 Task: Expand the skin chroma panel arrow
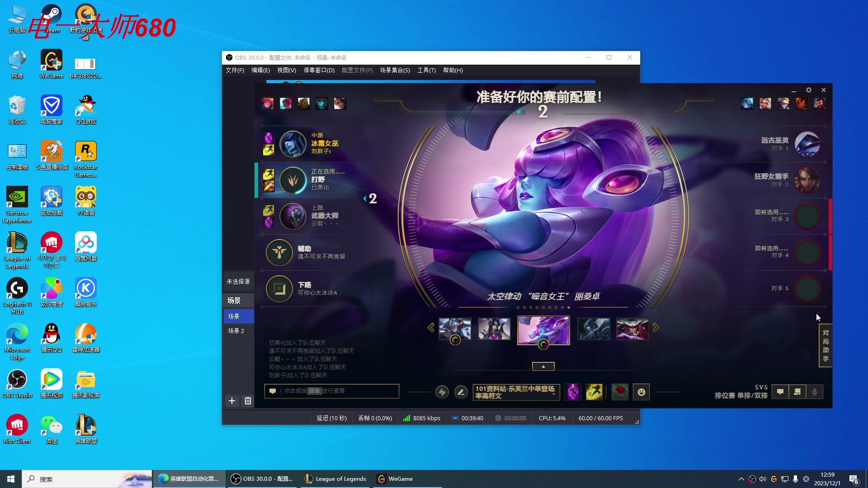543,366
